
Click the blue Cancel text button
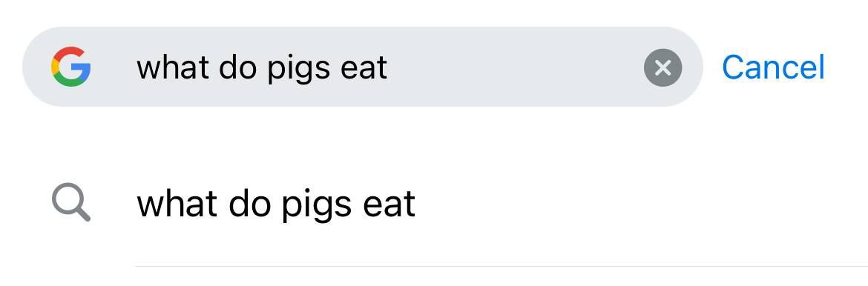click(x=773, y=67)
